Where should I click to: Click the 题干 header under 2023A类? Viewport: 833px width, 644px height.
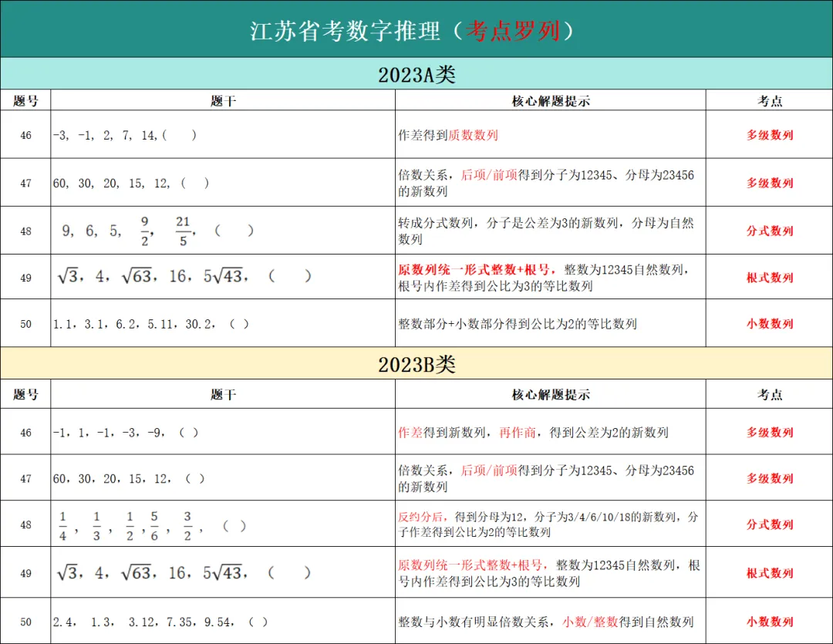coord(223,100)
